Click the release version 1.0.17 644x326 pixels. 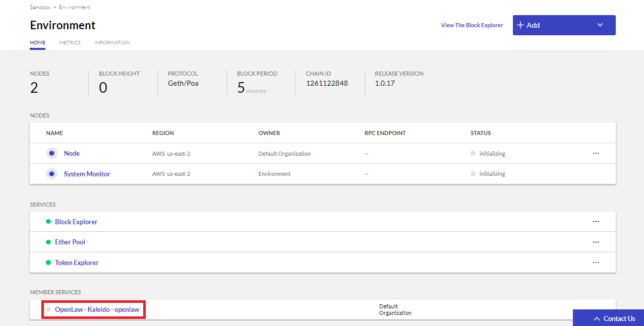(x=385, y=83)
